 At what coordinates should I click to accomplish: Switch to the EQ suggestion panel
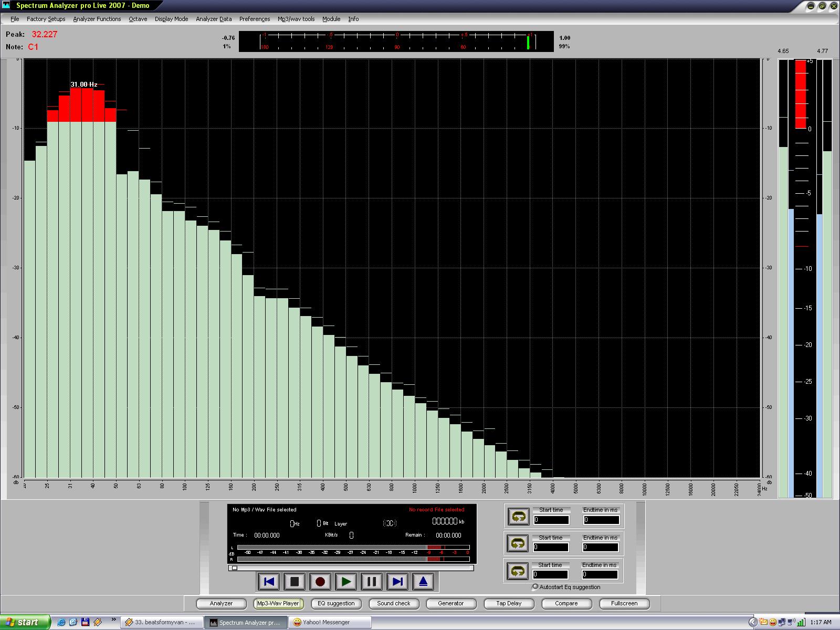[x=336, y=604]
